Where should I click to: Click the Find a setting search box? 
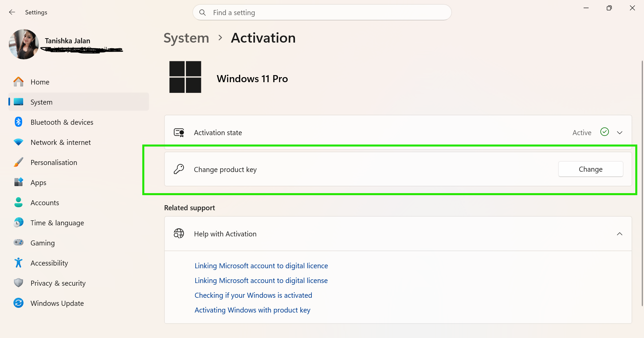click(x=322, y=12)
